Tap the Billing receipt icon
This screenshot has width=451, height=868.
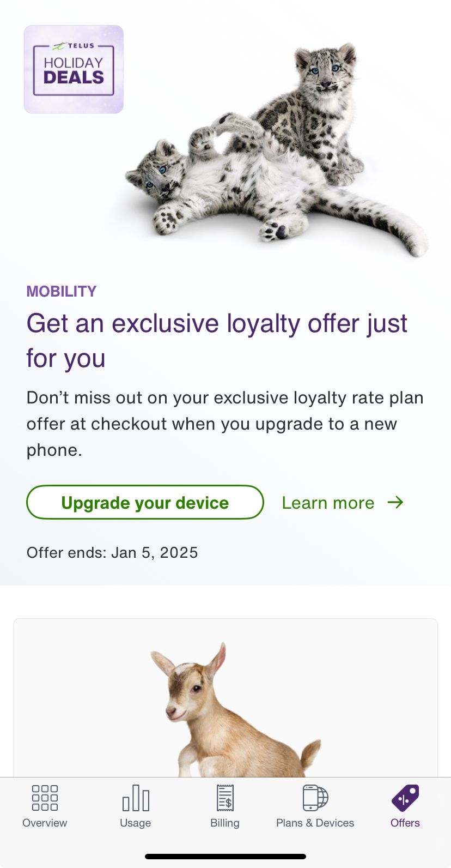tap(225, 798)
